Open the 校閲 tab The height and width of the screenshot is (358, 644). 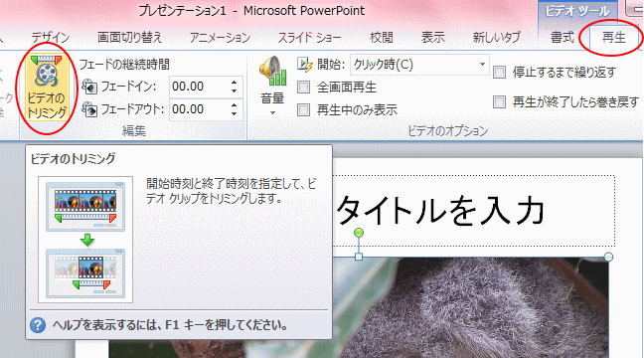pyautogui.click(x=382, y=38)
